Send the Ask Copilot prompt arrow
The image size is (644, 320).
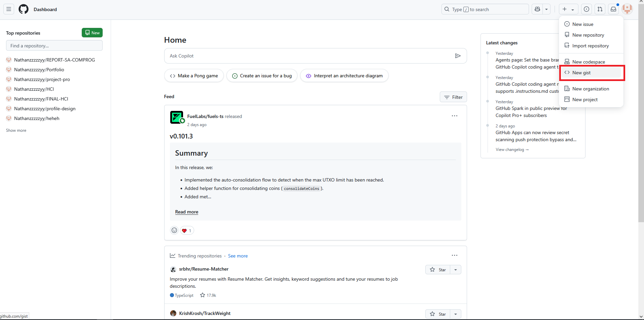[x=458, y=56]
